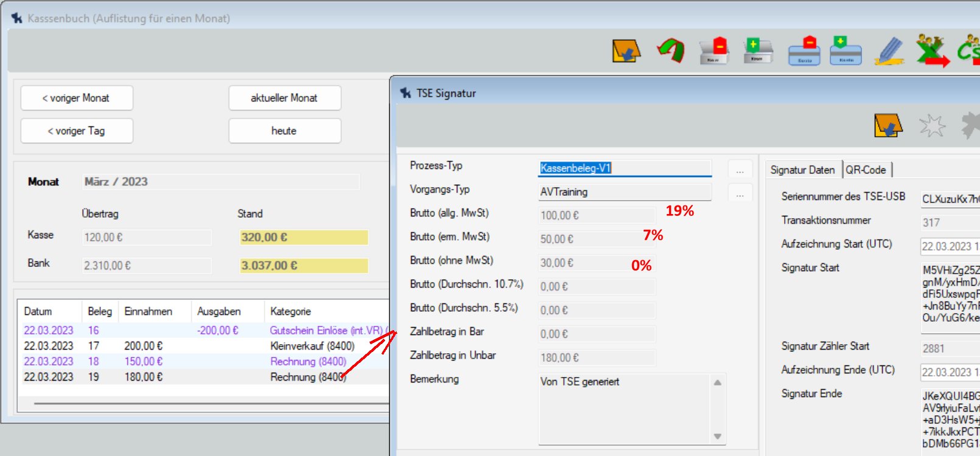Select the Kleinverkauf (8400) row in the table
The image size is (980, 456).
(312, 346)
